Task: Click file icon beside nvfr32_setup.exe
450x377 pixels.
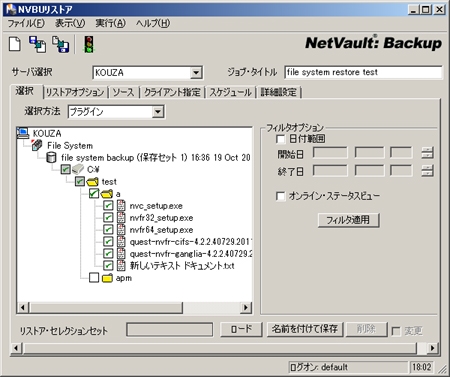Action: pyautogui.click(x=121, y=218)
